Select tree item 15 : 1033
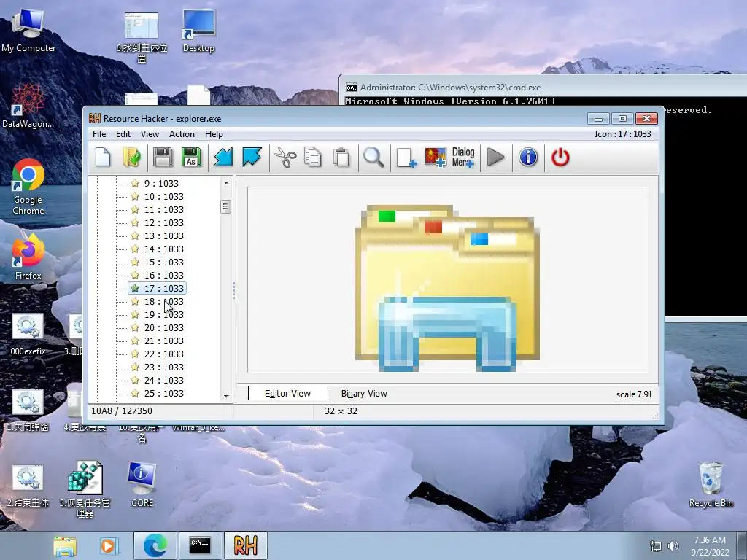 pos(164,262)
